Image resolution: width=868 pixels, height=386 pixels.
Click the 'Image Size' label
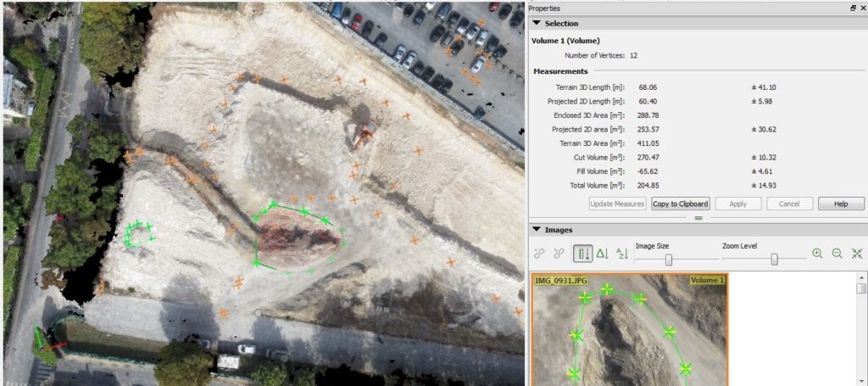652,246
